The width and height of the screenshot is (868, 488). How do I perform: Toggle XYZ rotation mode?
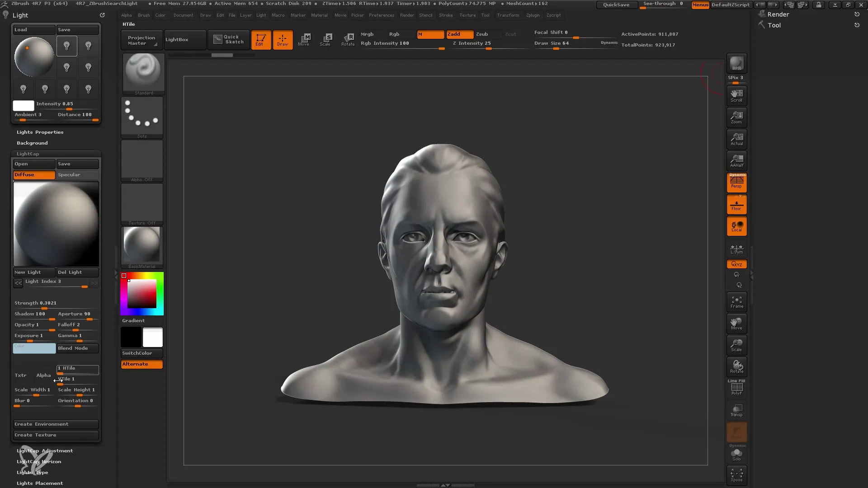coord(736,264)
